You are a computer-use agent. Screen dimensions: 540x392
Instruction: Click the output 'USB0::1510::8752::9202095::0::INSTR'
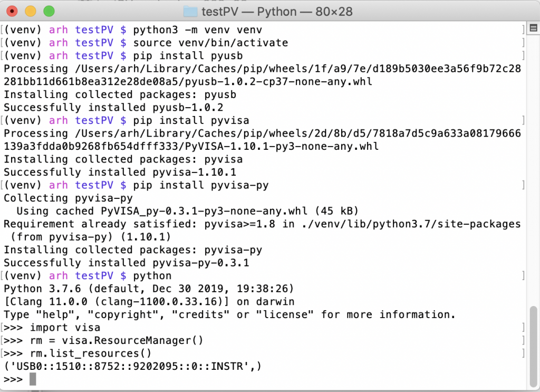[130, 367]
